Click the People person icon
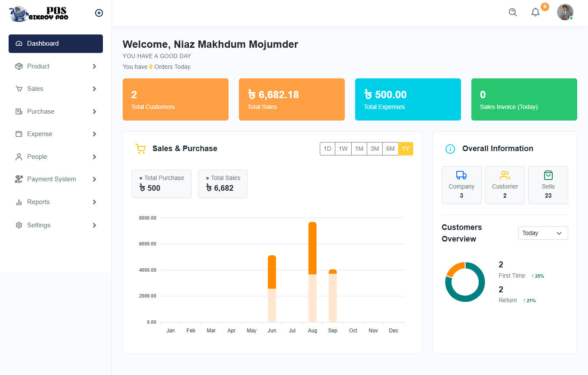This screenshot has height=375, width=588. pos(19,157)
